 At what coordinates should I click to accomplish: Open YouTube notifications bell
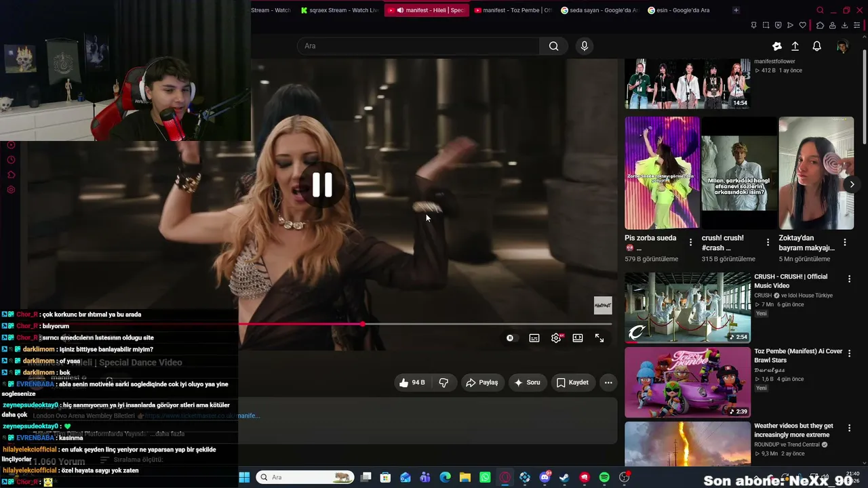pos(817,46)
